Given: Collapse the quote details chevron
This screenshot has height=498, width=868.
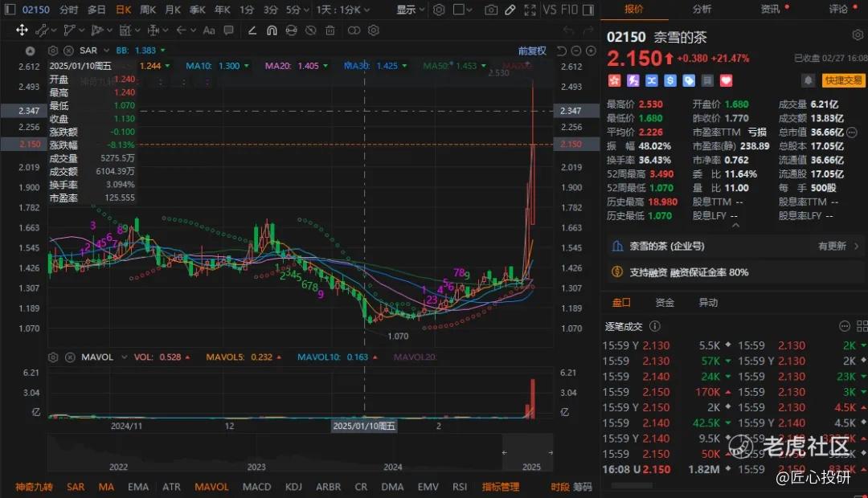Looking at the screenshot, I should (x=735, y=225).
